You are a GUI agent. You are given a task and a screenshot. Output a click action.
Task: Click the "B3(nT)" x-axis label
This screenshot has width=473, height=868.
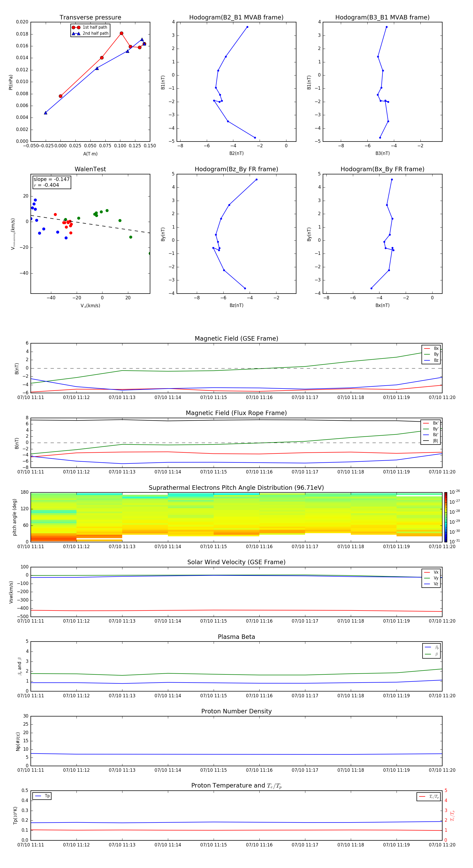click(382, 153)
